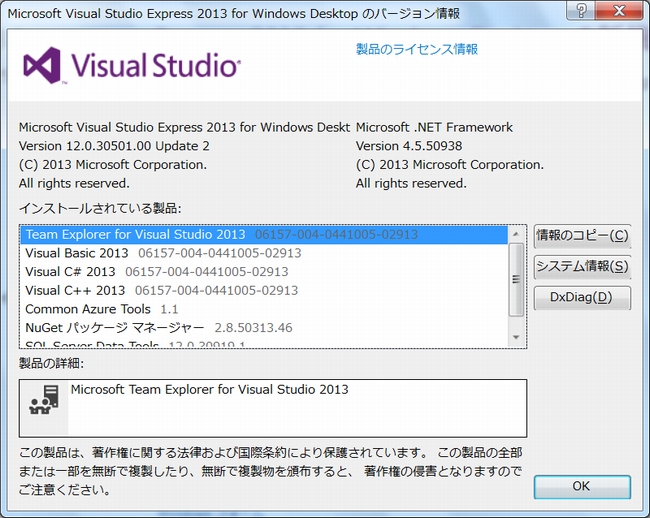Confirm with the OK button
The image size is (650, 518).
[x=582, y=487]
